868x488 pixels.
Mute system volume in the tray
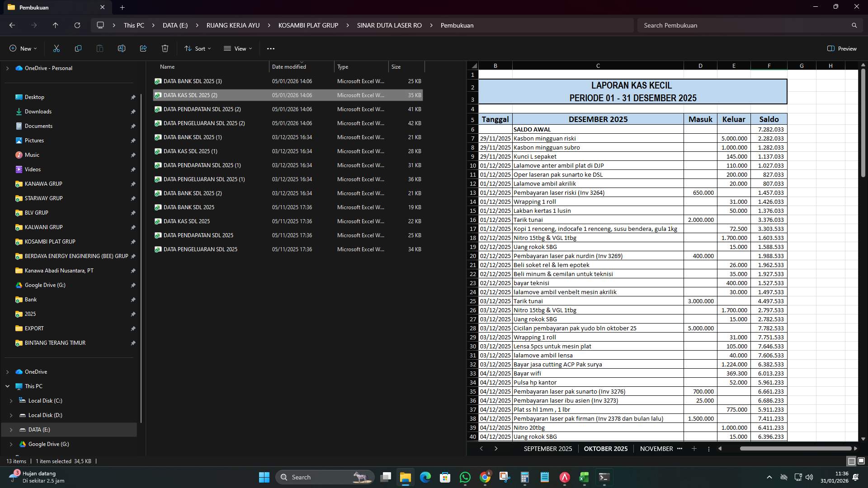point(809,477)
